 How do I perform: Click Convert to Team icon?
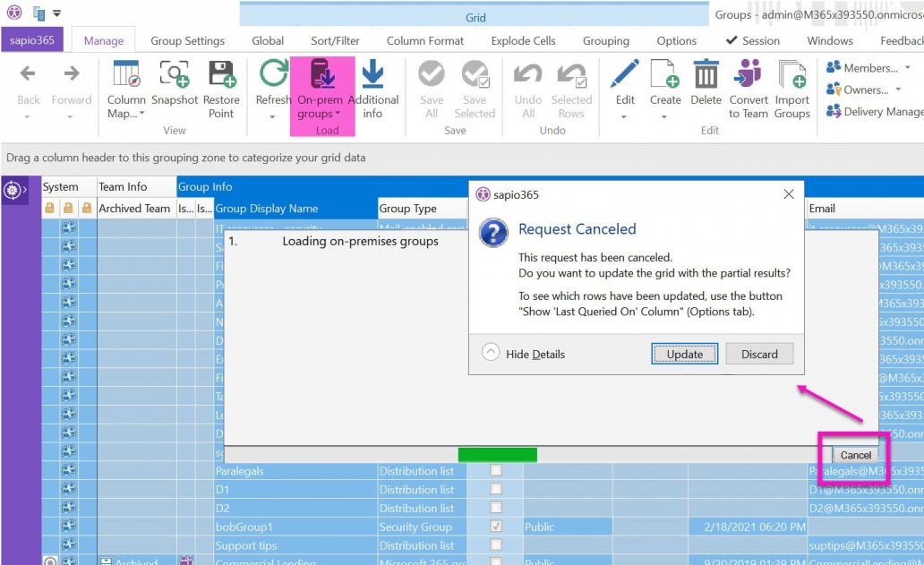[749, 73]
